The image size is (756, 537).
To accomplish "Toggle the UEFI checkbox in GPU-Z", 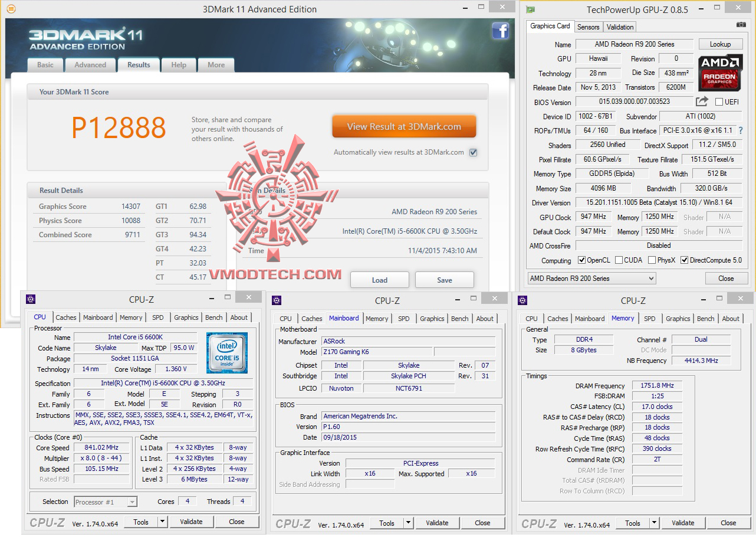I will click(x=719, y=101).
